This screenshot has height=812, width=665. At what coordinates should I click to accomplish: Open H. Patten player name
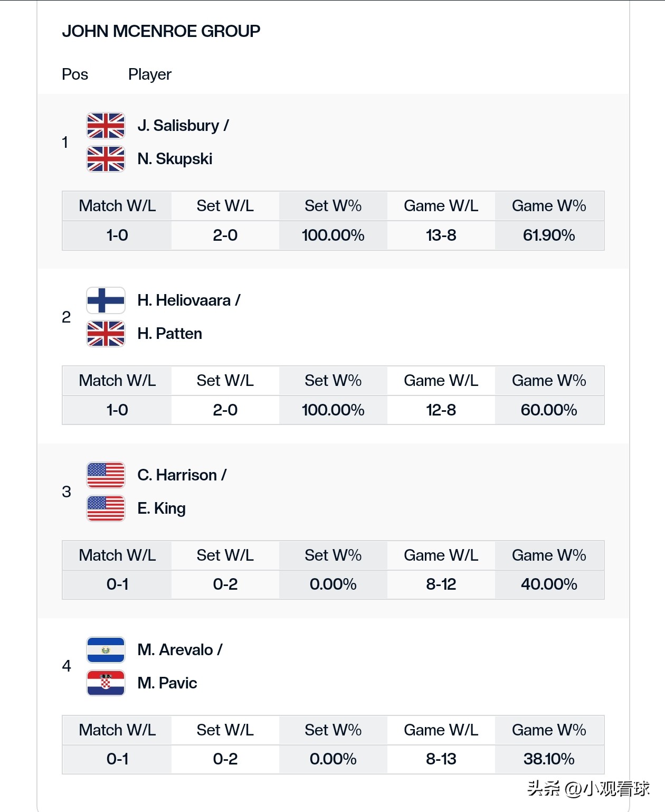point(169,334)
